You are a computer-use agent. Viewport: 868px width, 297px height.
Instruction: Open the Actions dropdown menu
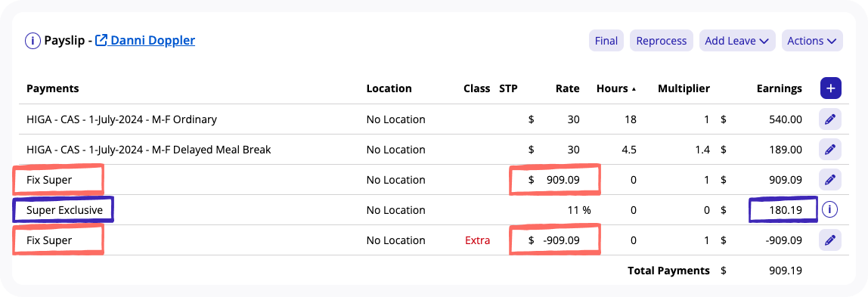pyautogui.click(x=811, y=41)
